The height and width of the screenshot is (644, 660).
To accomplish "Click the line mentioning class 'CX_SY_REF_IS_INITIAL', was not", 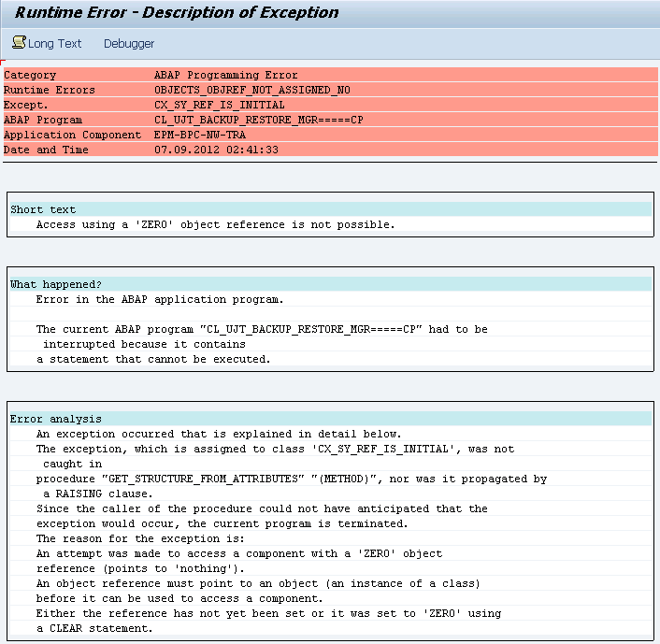I will [x=275, y=449].
